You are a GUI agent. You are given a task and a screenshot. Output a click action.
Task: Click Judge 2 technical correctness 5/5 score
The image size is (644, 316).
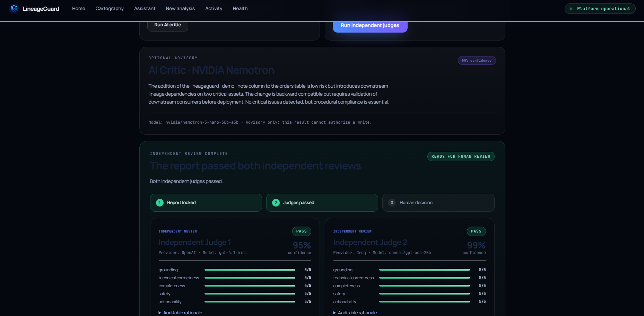[482, 278]
